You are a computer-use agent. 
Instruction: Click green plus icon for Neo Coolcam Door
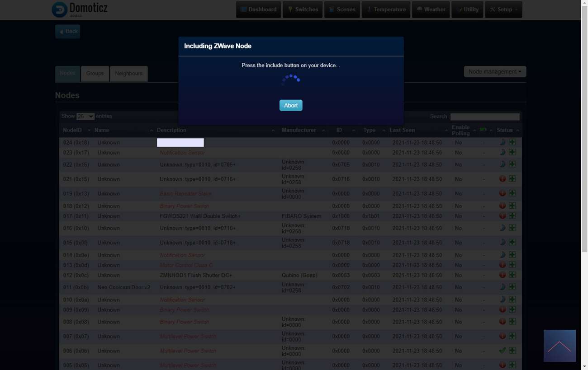point(512,287)
